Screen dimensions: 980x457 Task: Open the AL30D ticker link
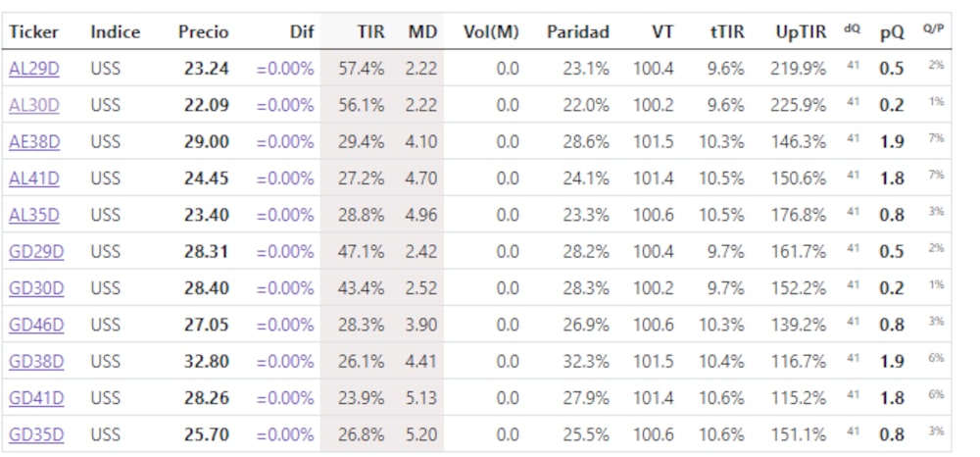click(34, 105)
